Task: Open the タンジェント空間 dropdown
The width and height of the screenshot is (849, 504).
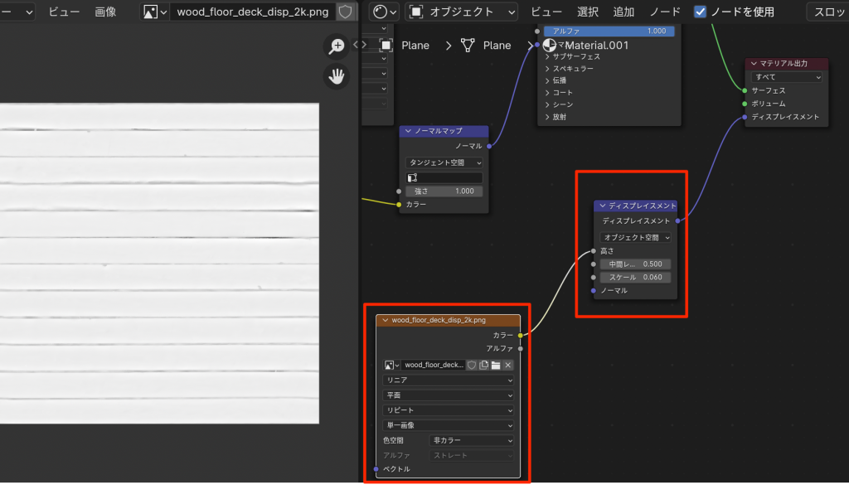Action: [444, 162]
